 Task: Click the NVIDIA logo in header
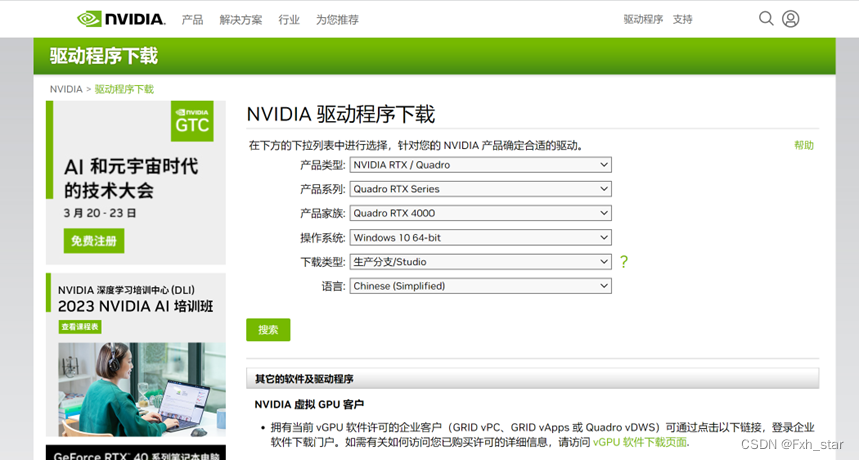[x=121, y=19]
